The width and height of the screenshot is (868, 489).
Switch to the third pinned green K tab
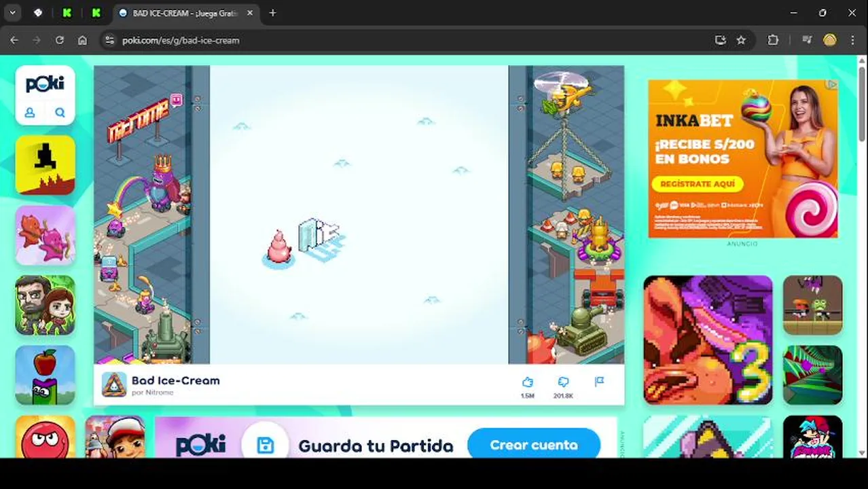point(96,12)
